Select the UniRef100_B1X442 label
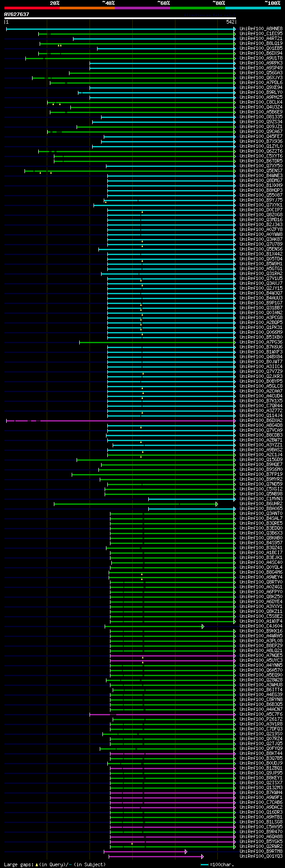The height and width of the screenshot is (868, 285). click(x=261, y=254)
